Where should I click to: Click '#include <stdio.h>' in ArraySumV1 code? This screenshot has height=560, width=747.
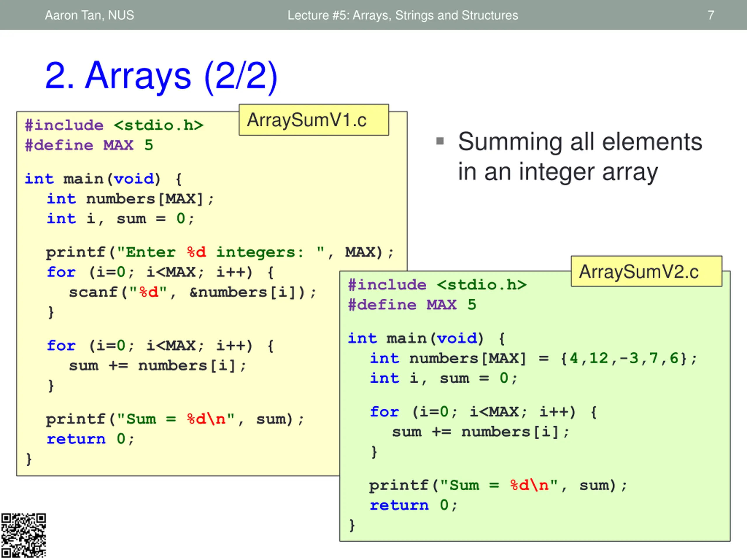(x=114, y=125)
